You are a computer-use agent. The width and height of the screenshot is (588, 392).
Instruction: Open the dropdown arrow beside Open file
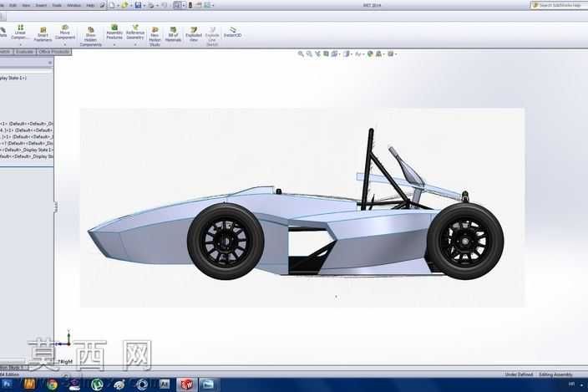coord(130,6)
